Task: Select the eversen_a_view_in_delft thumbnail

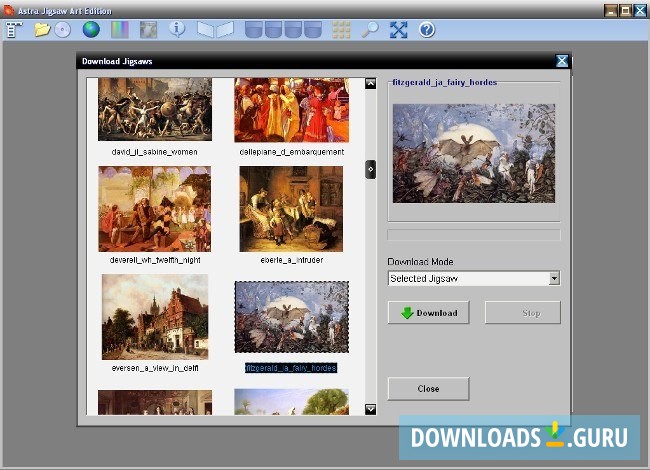Action: (155, 317)
